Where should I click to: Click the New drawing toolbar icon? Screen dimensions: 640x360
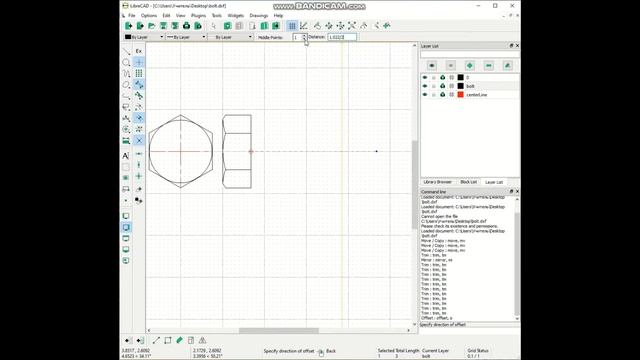click(x=128, y=26)
